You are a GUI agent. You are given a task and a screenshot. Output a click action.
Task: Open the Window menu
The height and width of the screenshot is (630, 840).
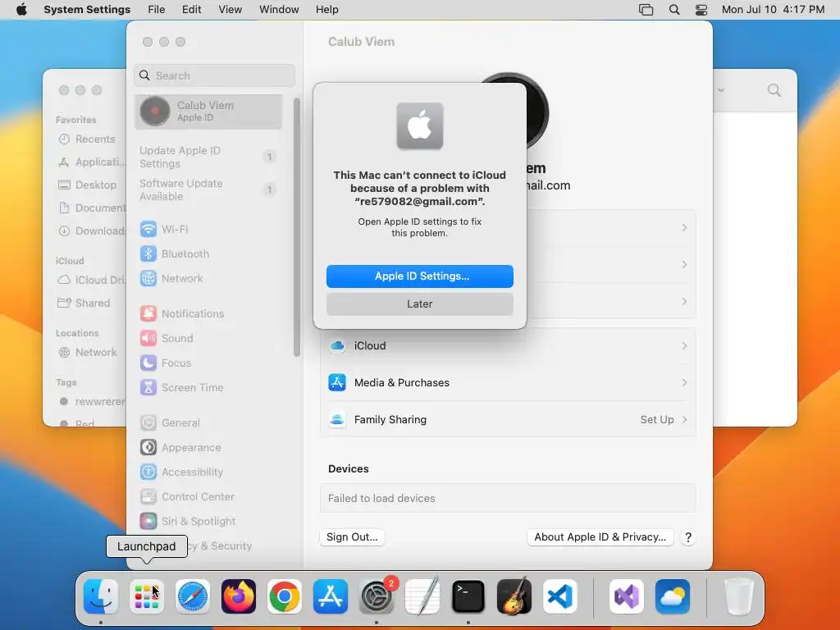pyautogui.click(x=279, y=10)
